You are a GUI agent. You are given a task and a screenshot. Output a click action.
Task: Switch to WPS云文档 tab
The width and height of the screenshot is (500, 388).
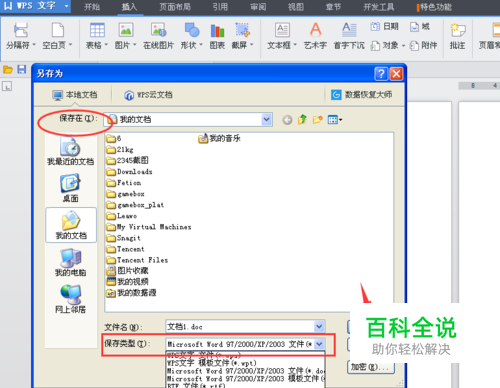148,95
